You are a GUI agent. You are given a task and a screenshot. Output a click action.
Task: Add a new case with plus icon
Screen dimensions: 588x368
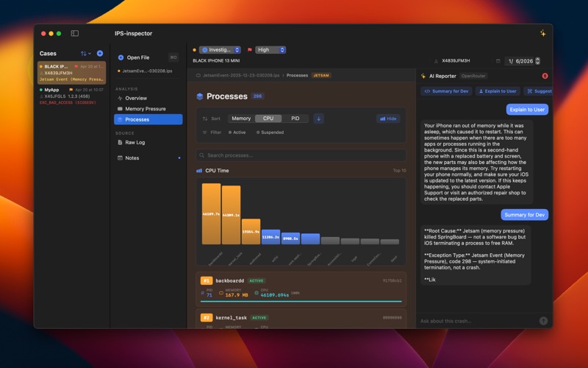[100, 53]
